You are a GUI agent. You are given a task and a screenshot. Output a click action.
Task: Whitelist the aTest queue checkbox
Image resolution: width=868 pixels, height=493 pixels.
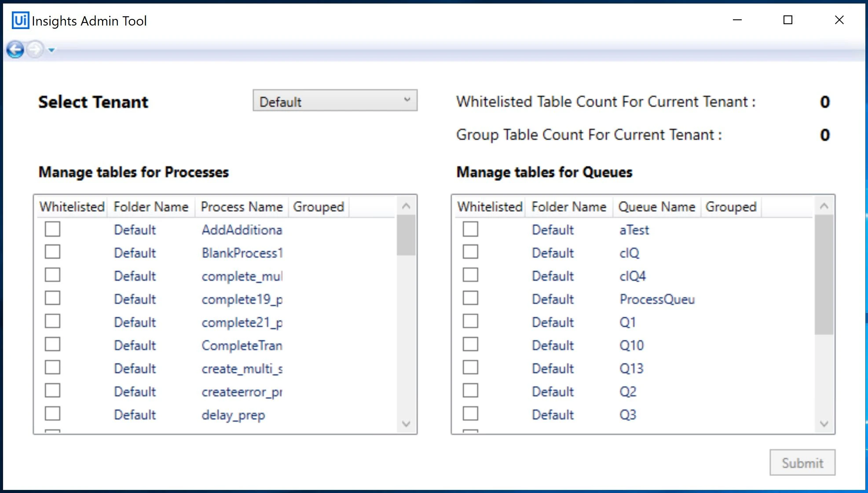(470, 229)
